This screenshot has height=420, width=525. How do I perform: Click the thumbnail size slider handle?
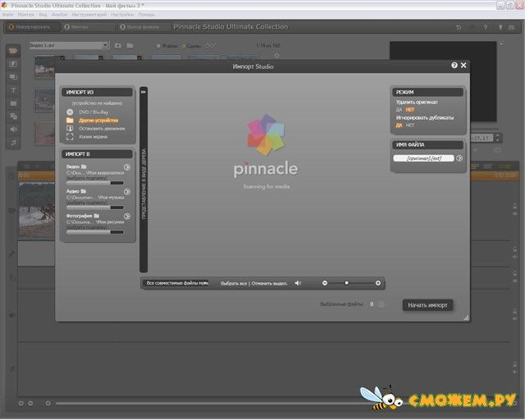point(346,283)
